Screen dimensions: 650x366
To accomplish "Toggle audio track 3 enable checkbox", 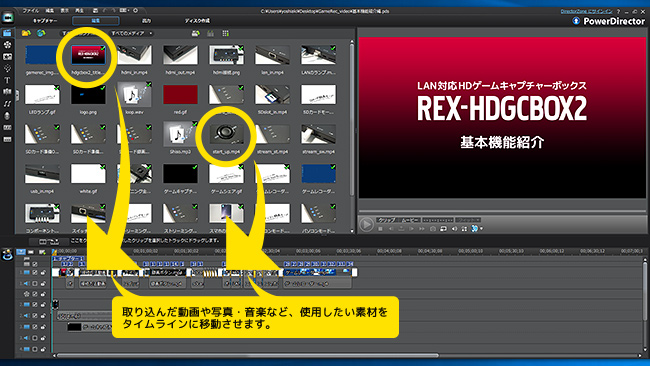I will (35, 338).
